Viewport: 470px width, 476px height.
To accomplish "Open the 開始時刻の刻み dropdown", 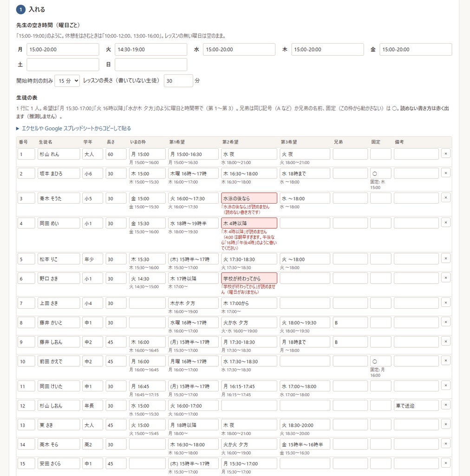I will pos(67,81).
